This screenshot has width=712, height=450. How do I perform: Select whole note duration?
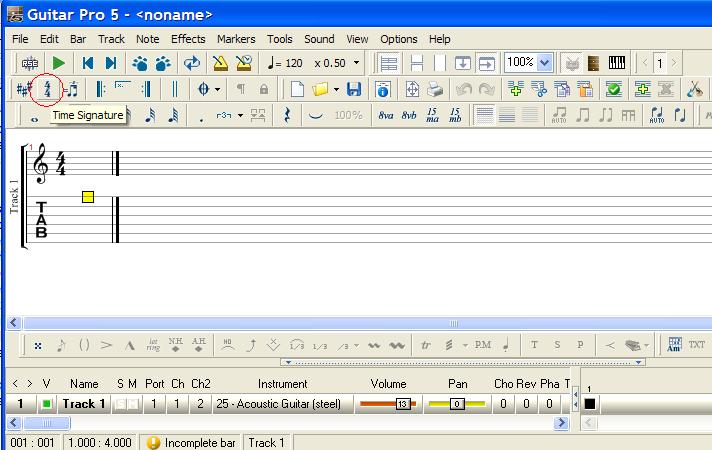[35, 119]
